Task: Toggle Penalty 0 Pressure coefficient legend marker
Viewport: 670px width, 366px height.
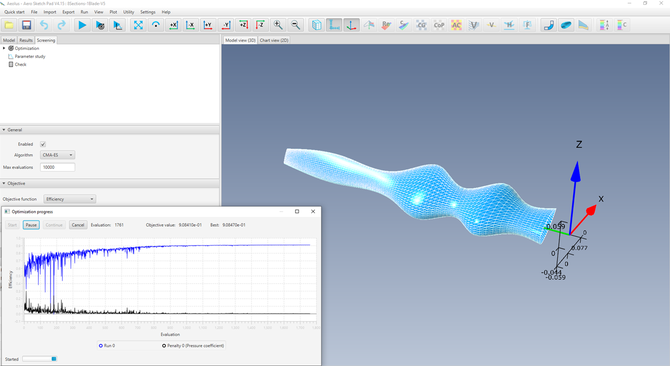Action: (164, 346)
